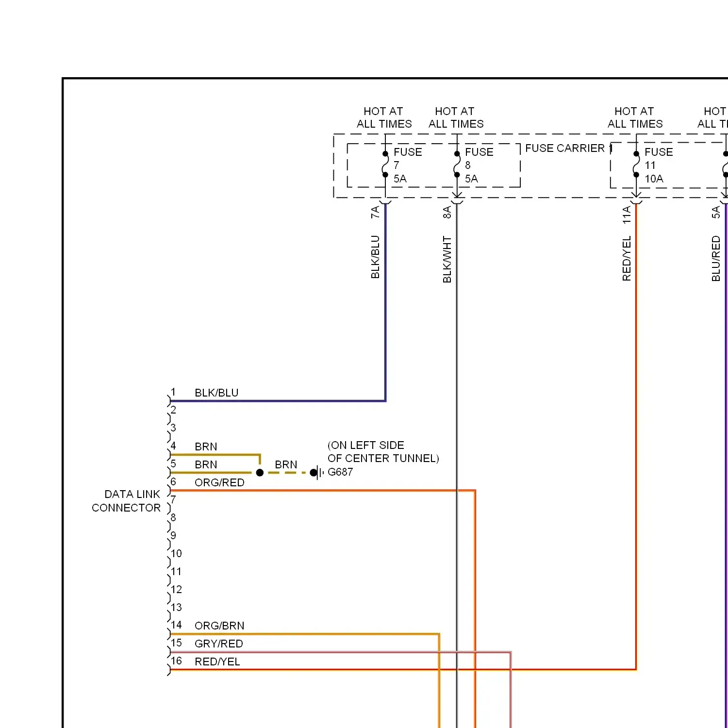
Task: Click pin number 3 on the Data Link Connector
Action: click(x=173, y=428)
